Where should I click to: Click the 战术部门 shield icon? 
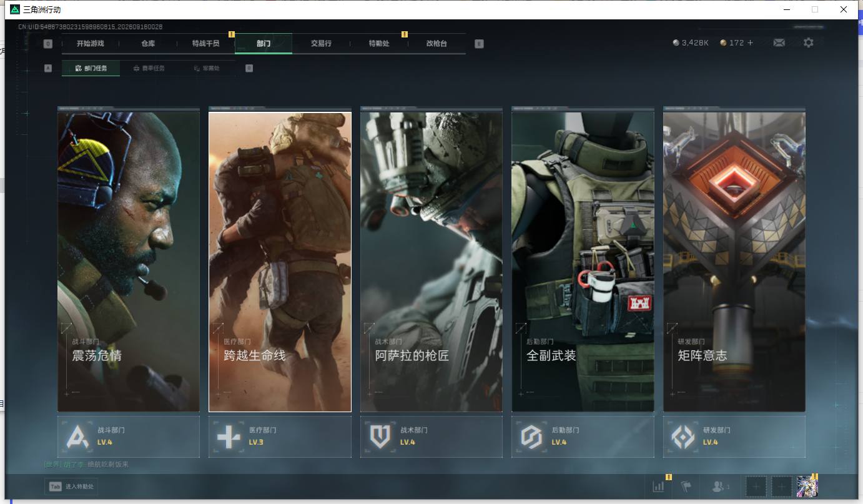click(x=380, y=437)
